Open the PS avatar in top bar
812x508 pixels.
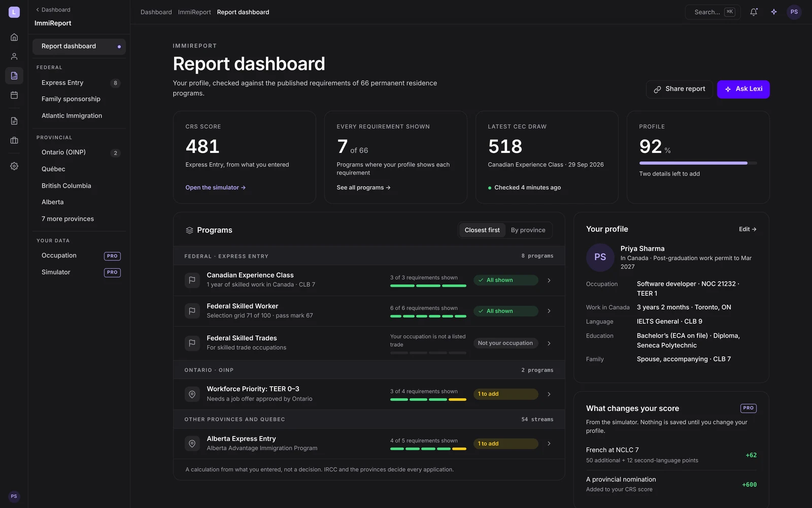794,12
